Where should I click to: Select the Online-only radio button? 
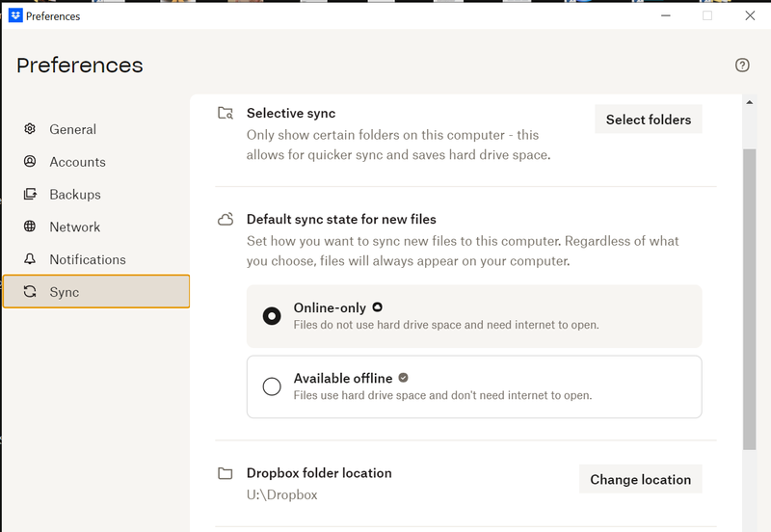click(272, 316)
